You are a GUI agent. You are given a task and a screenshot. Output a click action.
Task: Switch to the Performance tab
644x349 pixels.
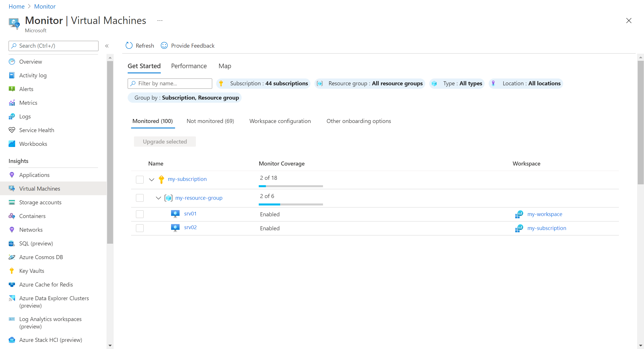(x=189, y=66)
